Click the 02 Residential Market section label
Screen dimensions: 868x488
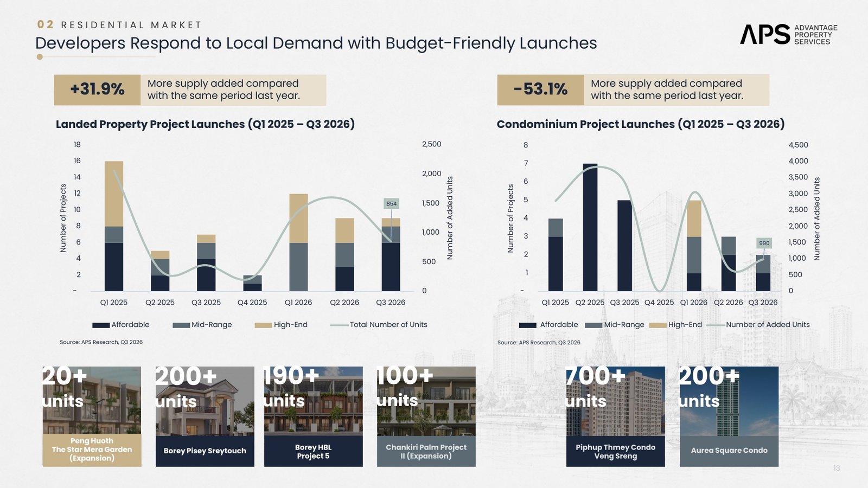click(x=119, y=25)
